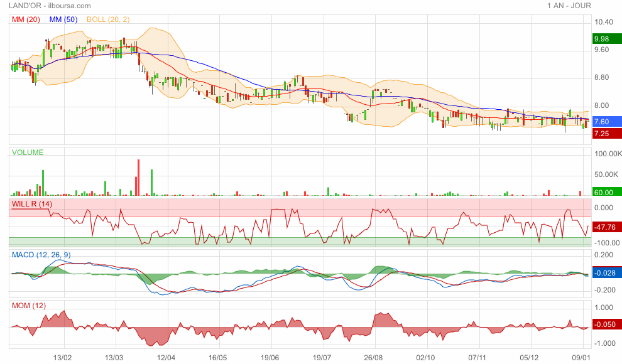This screenshot has height=364, width=622.
Task: Click the 19/07 date axis label
Action: (322, 358)
